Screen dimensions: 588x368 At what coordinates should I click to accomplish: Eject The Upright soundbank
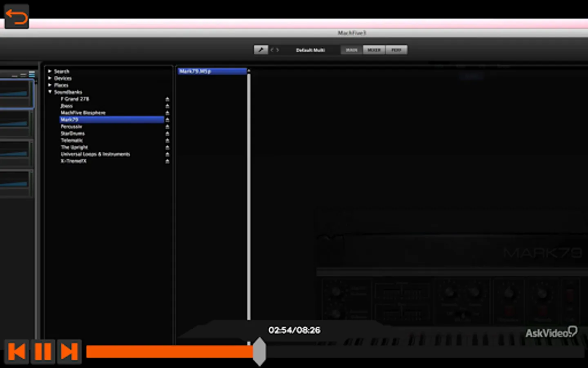[167, 148]
